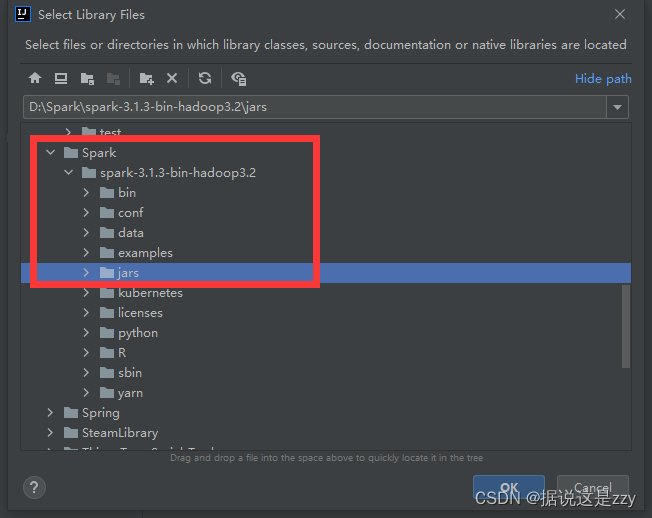Select spark-3.1.3-bin-hadoop3.2 folder

169,173
